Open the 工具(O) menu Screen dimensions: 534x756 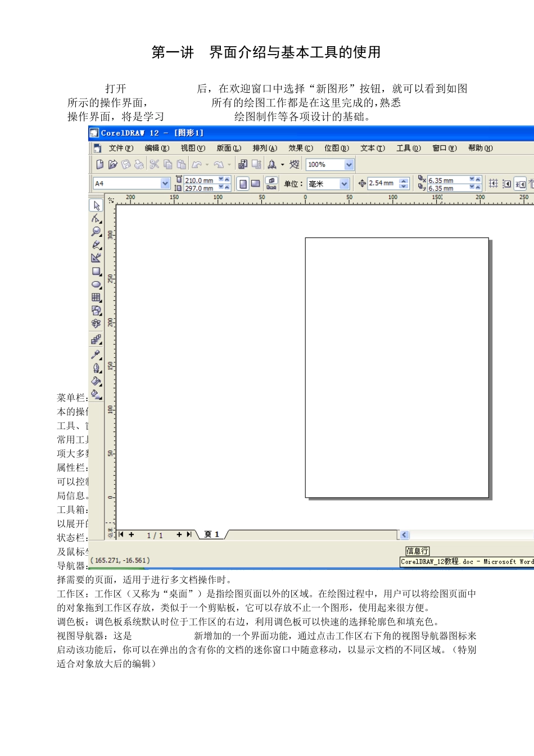click(409, 148)
